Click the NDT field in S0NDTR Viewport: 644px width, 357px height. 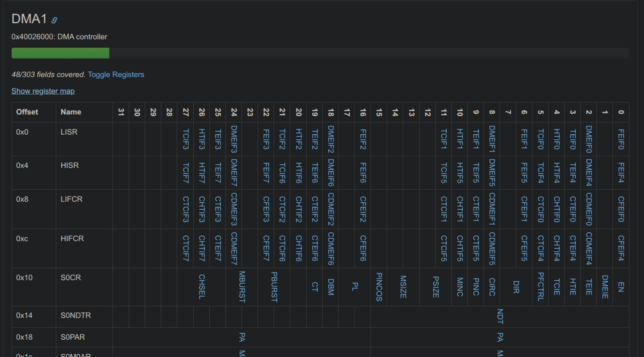point(500,316)
